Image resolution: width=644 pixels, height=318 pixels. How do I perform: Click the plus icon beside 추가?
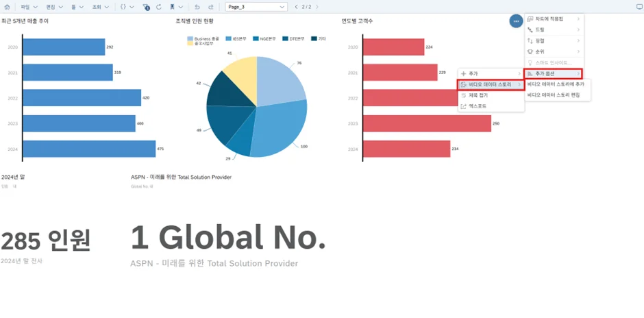pyautogui.click(x=464, y=73)
